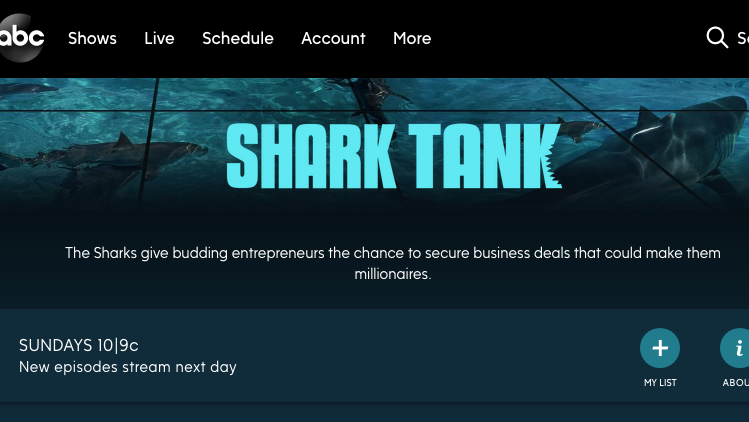The height and width of the screenshot is (422, 749).
Task: Open the Shows menu
Action: (x=92, y=38)
